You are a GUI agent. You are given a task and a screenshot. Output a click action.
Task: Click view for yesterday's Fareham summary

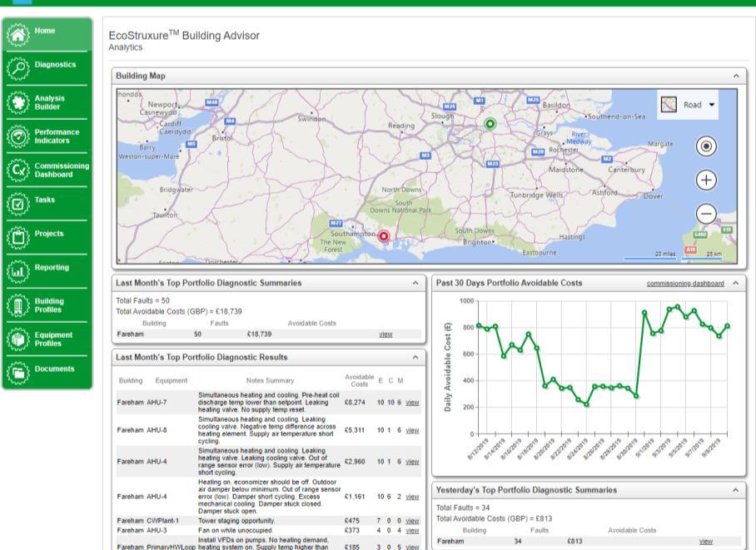706,542
